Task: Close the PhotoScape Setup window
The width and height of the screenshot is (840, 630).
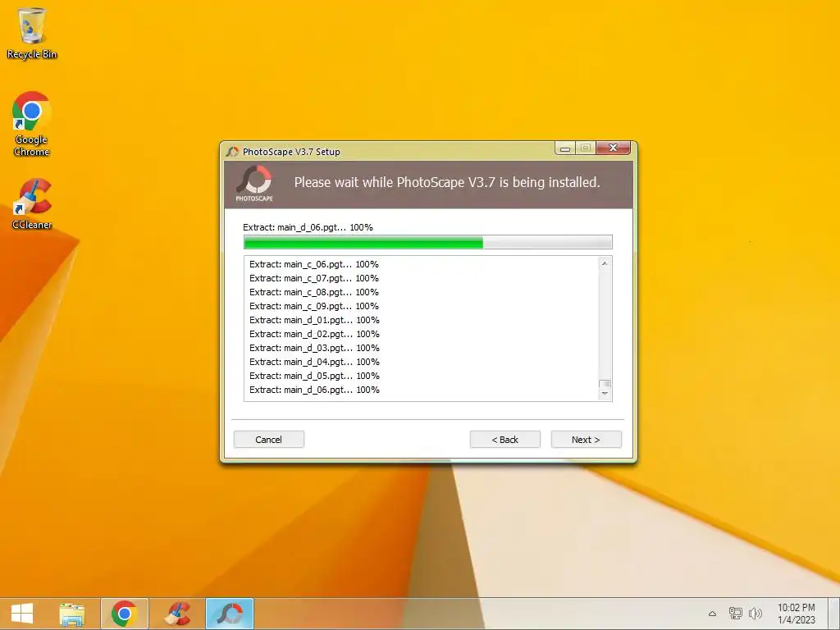Action: [x=614, y=148]
